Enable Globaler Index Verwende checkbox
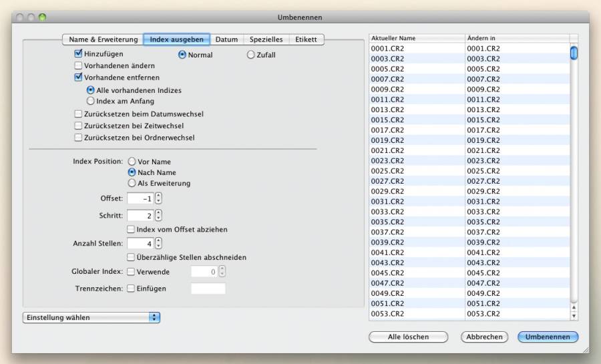 pos(131,272)
